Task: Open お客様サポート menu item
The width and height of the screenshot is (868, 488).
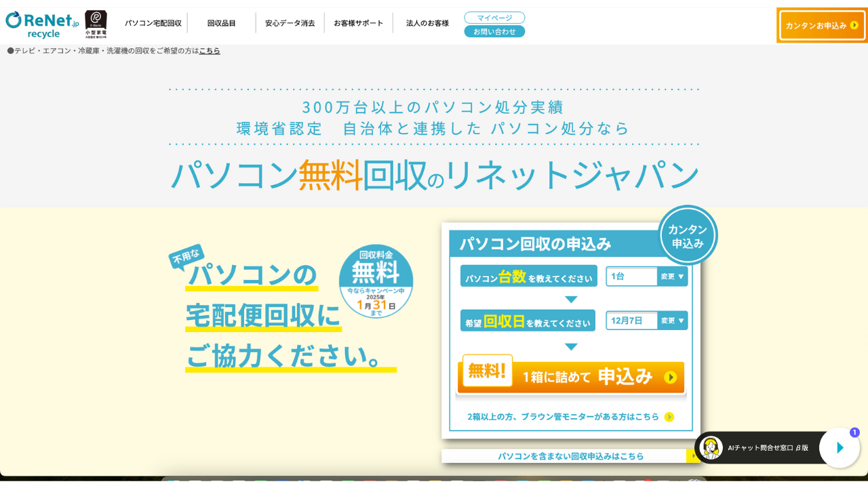Action: click(359, 23)
